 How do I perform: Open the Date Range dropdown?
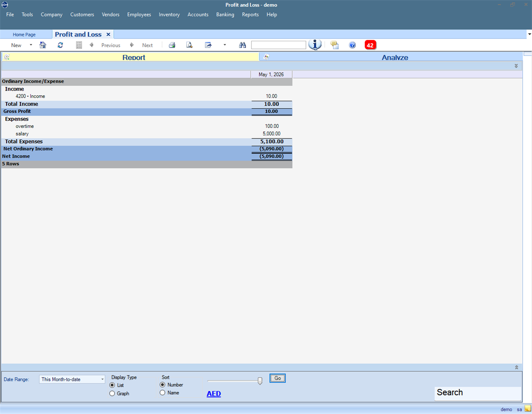[x=102, y=379]
